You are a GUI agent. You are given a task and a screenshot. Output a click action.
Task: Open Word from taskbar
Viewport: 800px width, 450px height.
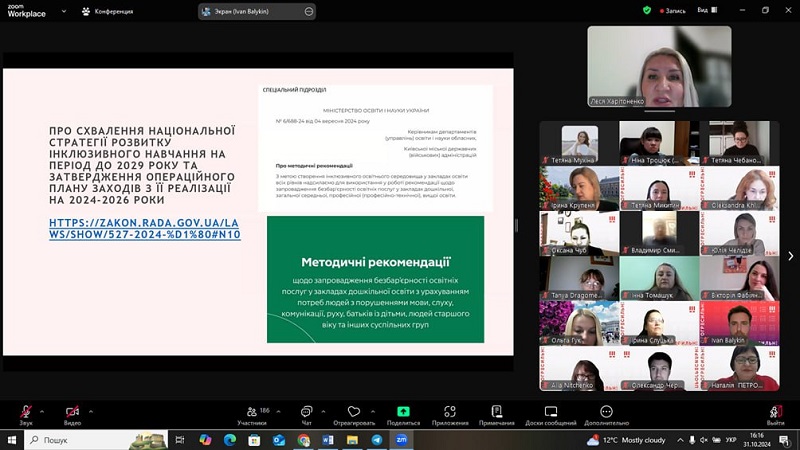coord(328,440)
